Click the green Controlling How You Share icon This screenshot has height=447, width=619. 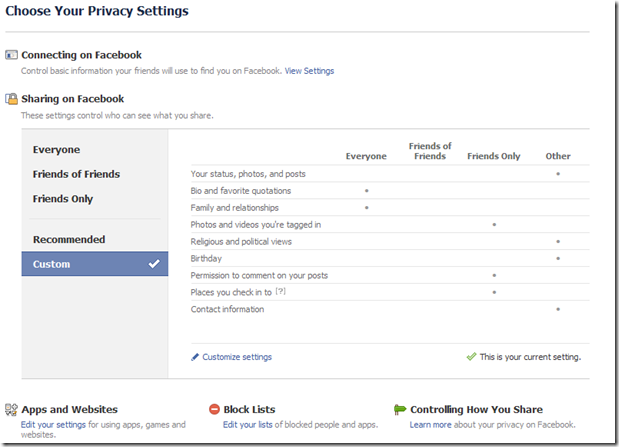tap(400, 409)
